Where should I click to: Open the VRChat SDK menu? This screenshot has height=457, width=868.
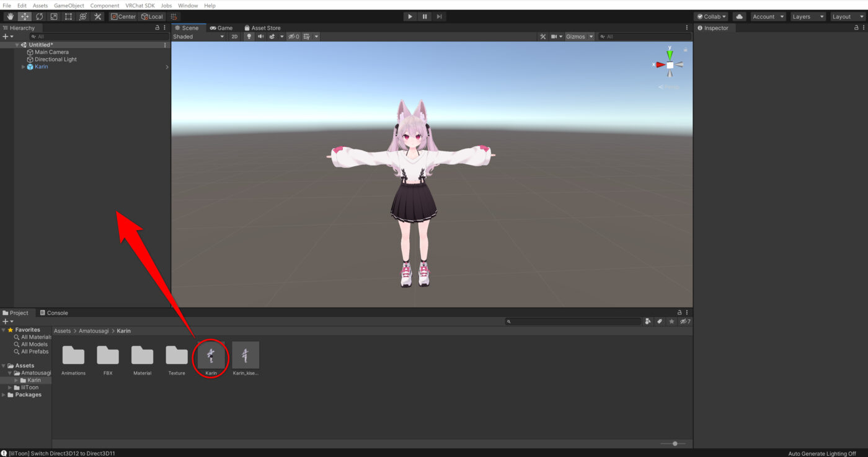[140, 6]
